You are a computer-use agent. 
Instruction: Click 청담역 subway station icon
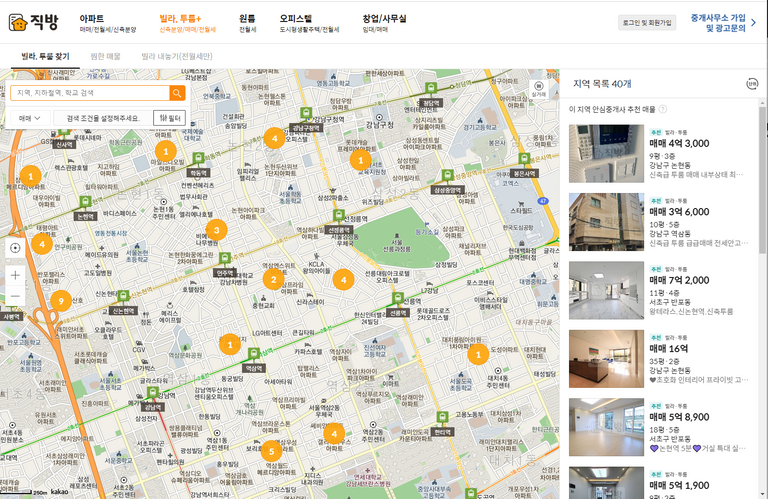pyautogui.click(x=431, y=89)
